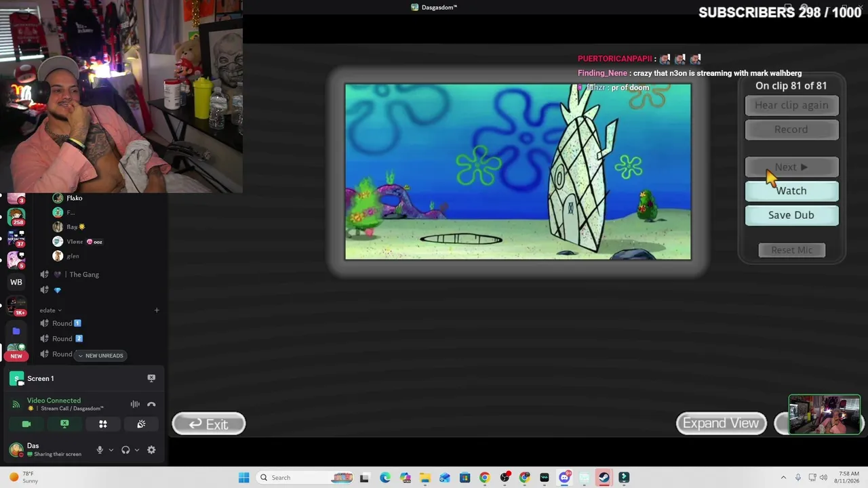Click the SpongeBob clip preview
This screenshot has height=488, width=868.
tap(518, 171)
